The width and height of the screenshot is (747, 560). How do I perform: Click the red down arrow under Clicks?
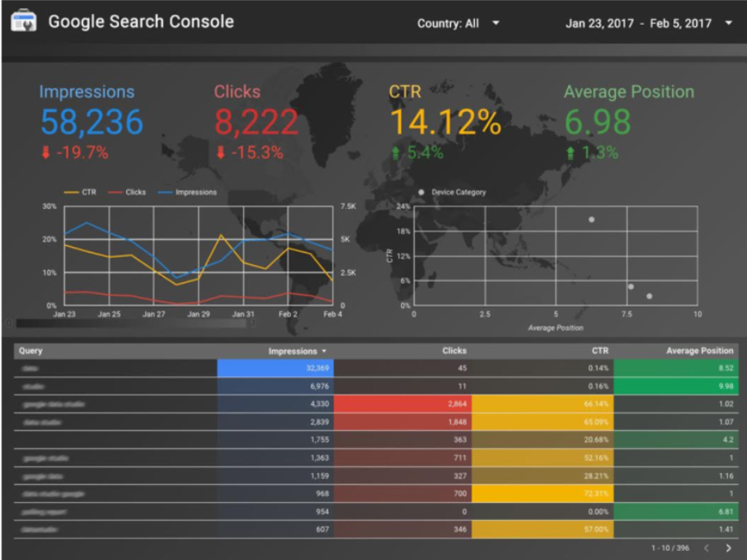coord(221,152)
